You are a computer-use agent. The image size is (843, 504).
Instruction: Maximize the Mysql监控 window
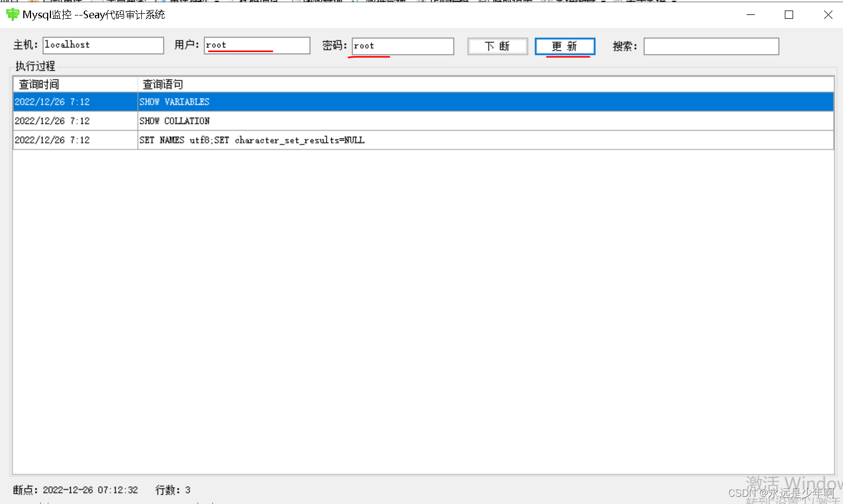pyautogui.click(x=789, y=15)
